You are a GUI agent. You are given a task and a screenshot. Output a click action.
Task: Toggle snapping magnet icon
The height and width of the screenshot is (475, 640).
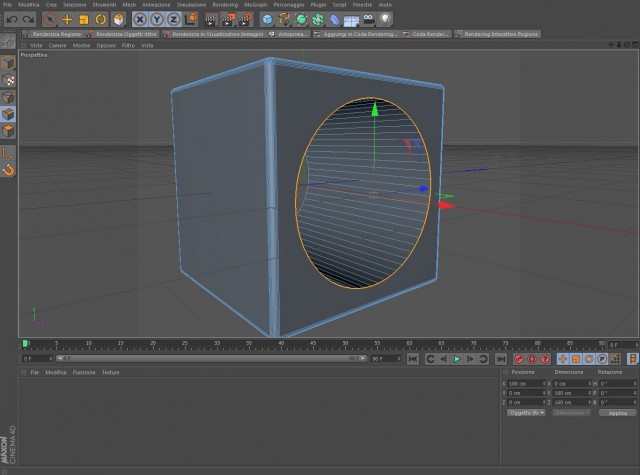tap(8, 170)
